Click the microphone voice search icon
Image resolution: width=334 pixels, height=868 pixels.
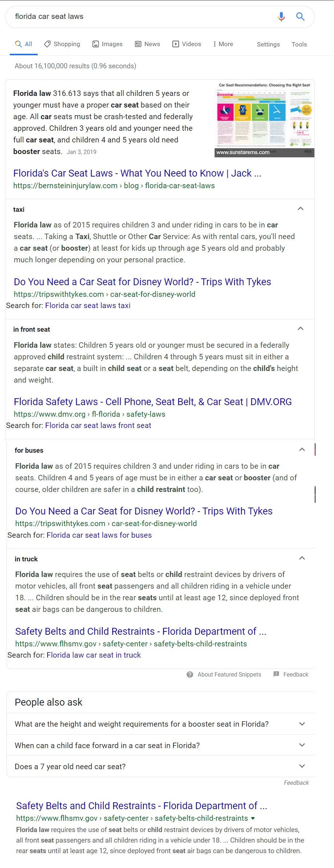click(x=281, y=16)
